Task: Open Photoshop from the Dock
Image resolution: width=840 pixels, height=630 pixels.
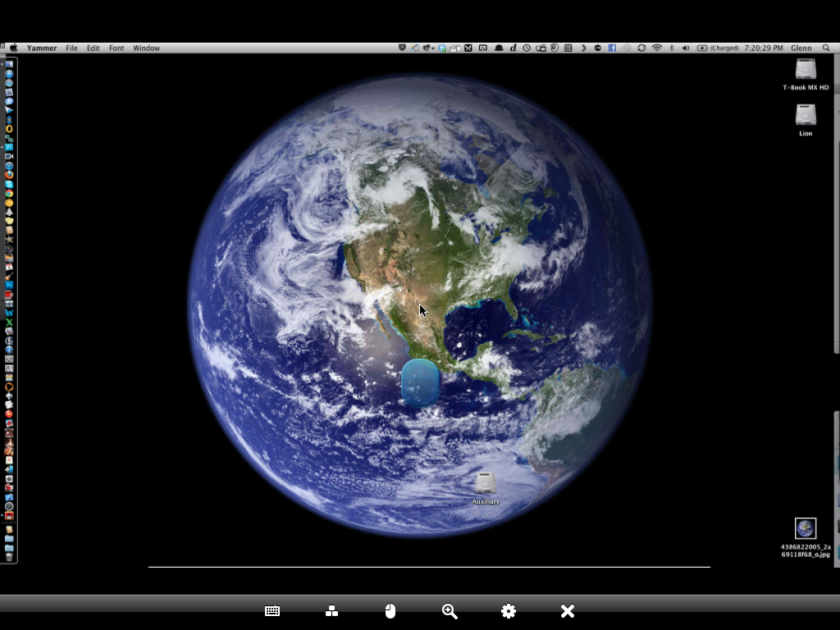Action: [9, 285]
